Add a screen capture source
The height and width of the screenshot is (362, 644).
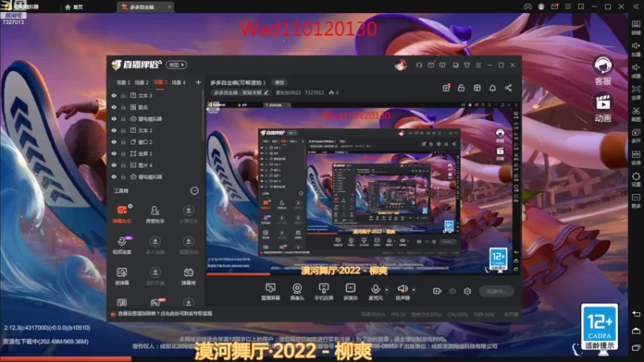click(270, 291)
